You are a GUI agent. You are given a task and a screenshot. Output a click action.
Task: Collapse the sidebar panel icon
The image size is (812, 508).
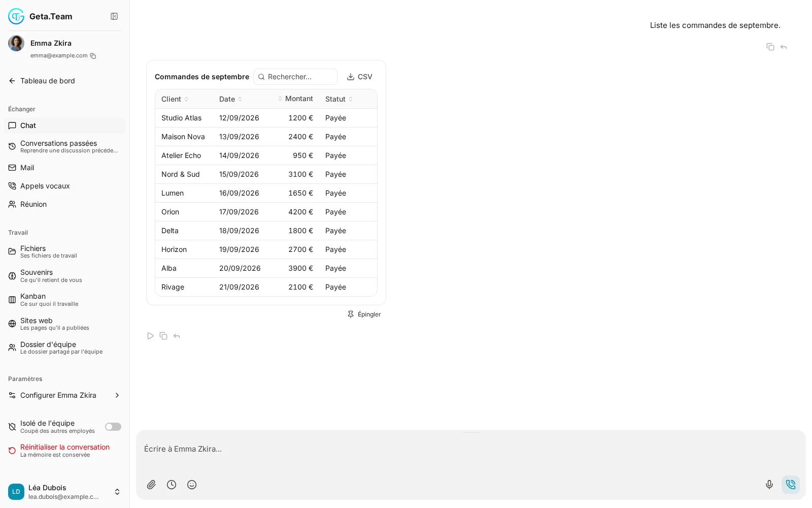(x=114, y=16)
